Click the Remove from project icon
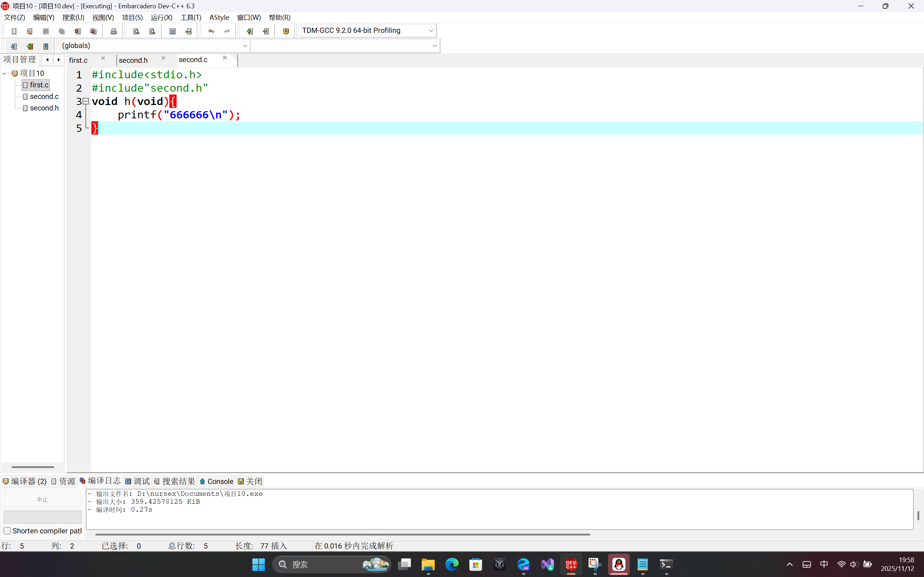Viewport: 924px width, 577px height. (266, 31)
